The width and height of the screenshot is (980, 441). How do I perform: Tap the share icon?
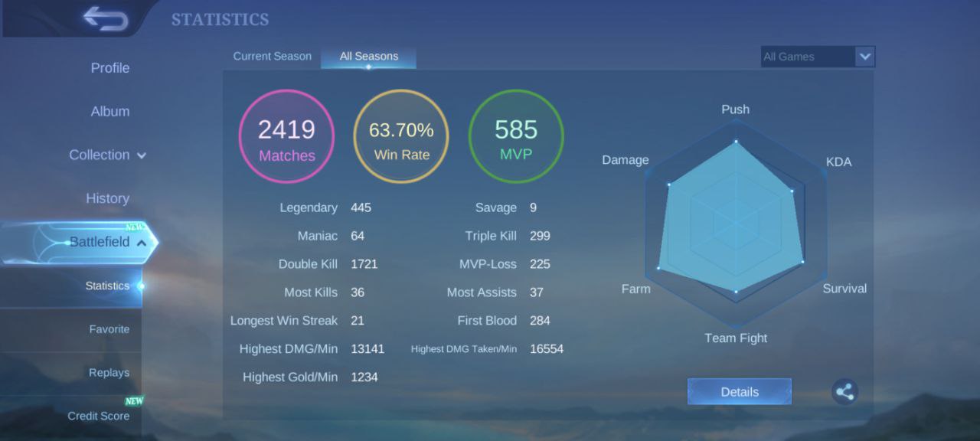coord(844,392)
